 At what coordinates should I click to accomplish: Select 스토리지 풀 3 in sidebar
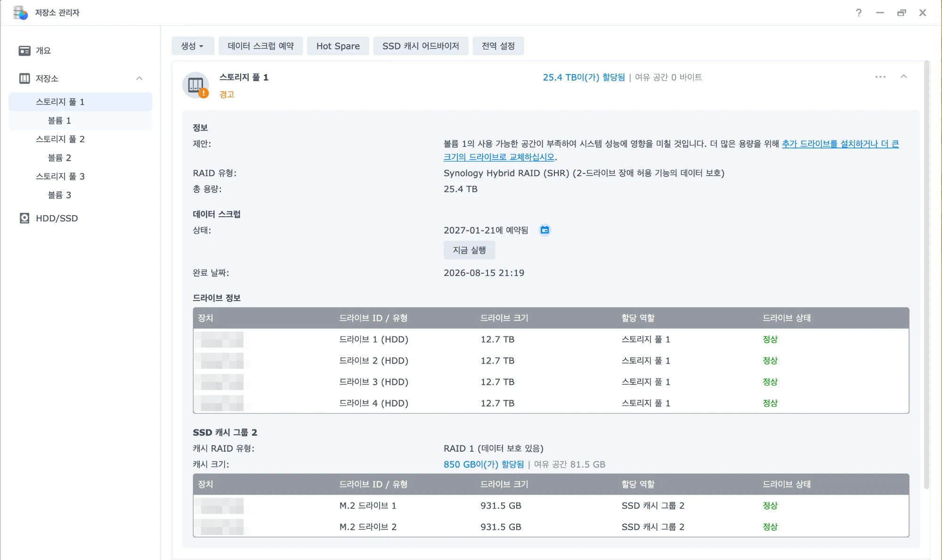click(x=81, y=176)
